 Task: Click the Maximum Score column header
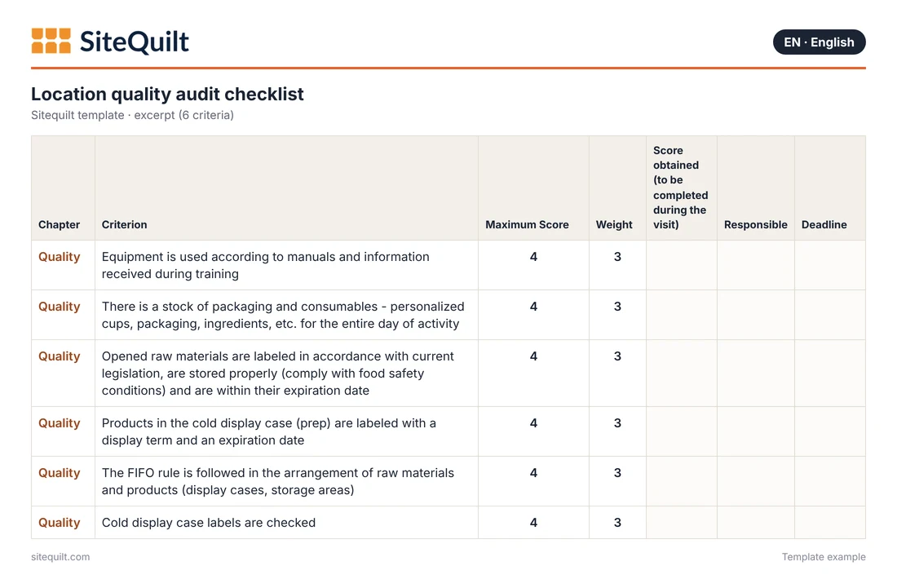coord(527,225)
